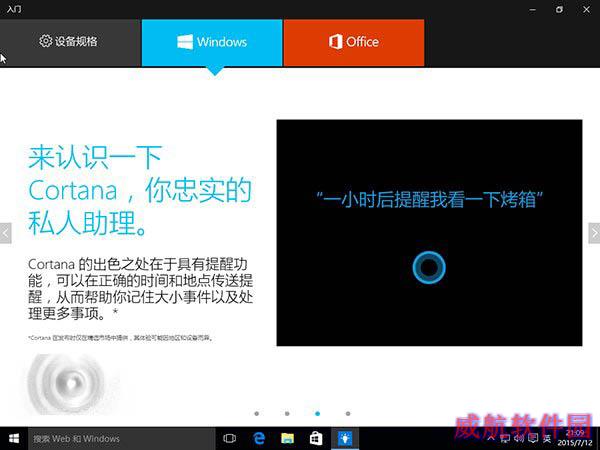Click the 搜索 Web 和 Windows search box
The image size is (600, 450).
tap(122, 439)
